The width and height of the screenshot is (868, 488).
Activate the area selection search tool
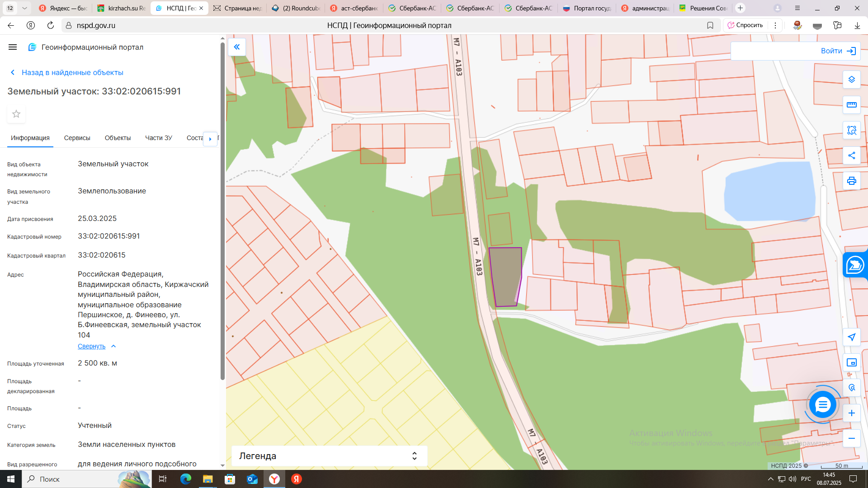pos(851,130)
